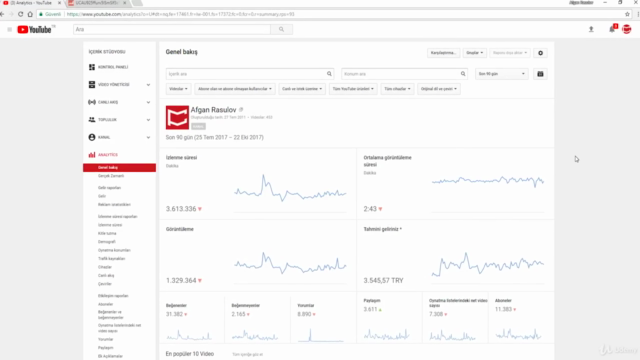Image resolution: width=640 pixels, height=360 pixels.
Task: Open Aboneler report in sidebar
Action: [x=105, y=304]
